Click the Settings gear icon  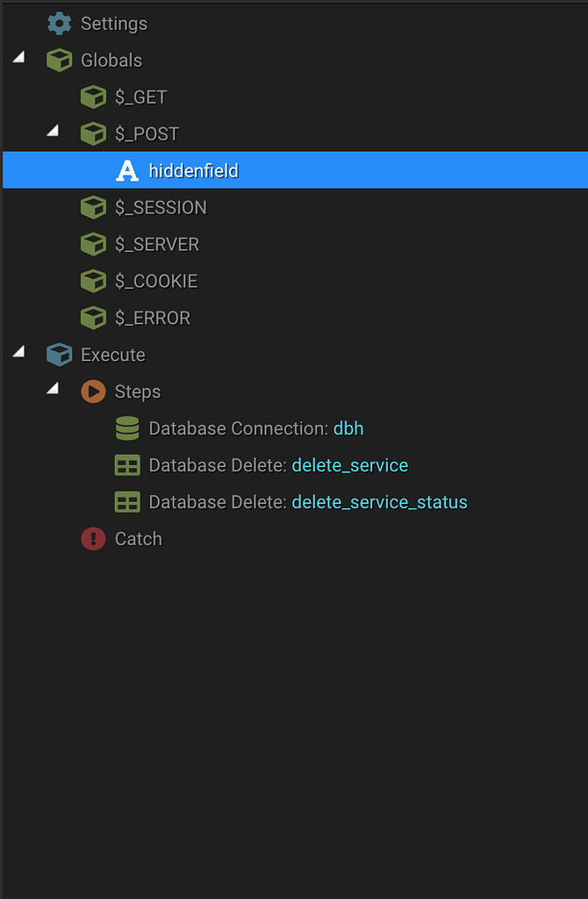(x=58, y=24)
